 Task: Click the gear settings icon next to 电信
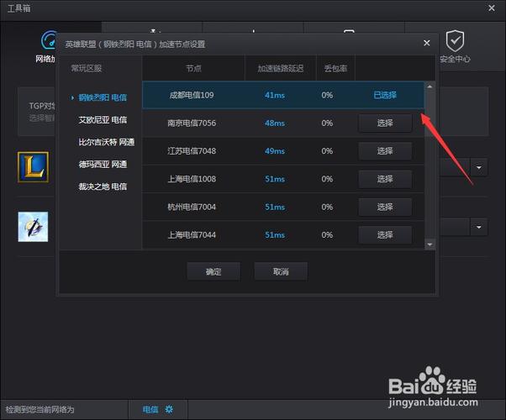pyautogui.click(x=169, y=409)
